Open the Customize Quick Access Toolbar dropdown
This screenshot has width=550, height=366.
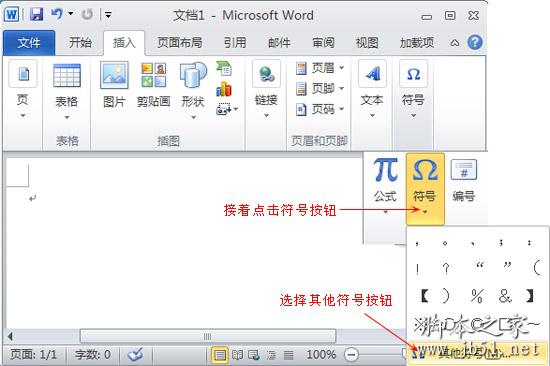108,15
